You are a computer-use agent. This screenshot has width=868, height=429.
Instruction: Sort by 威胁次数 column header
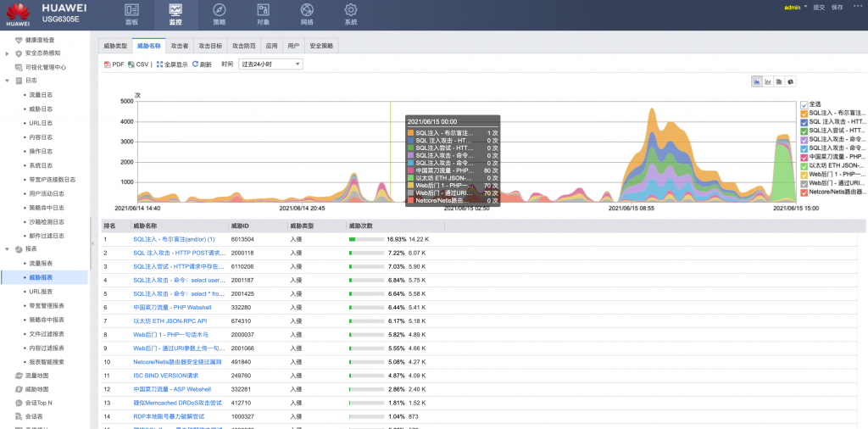point(395,226)
